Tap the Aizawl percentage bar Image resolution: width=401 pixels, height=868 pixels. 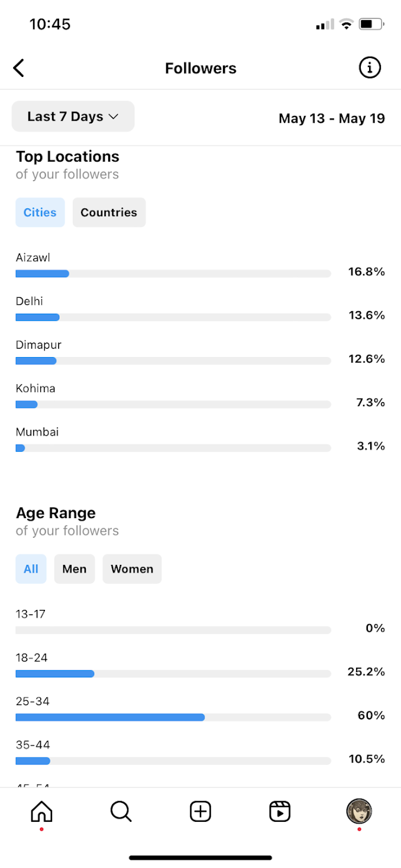173,274
